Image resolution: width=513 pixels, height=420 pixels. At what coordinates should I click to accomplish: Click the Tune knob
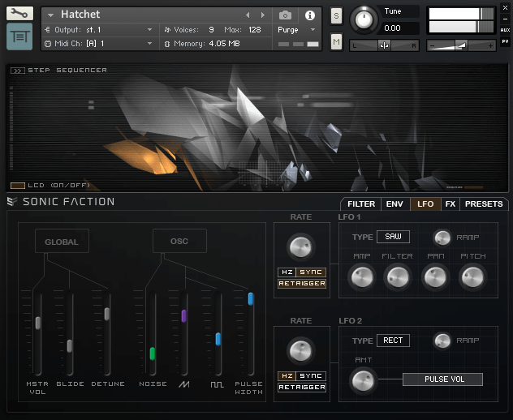(364, 20)
